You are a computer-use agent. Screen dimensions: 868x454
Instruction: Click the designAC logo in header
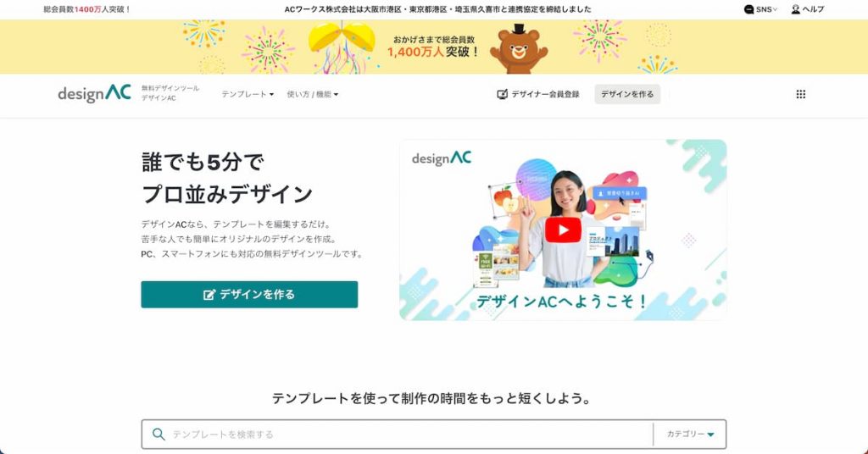95,93
